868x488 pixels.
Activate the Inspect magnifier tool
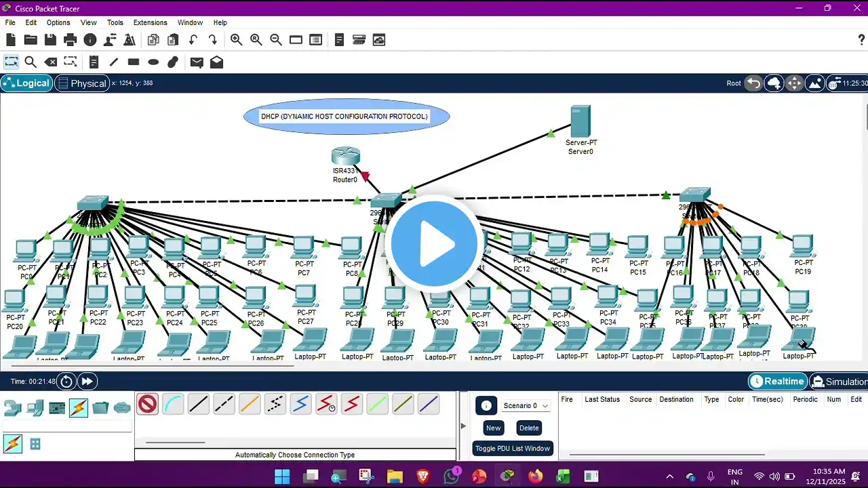tap(31, 62)
